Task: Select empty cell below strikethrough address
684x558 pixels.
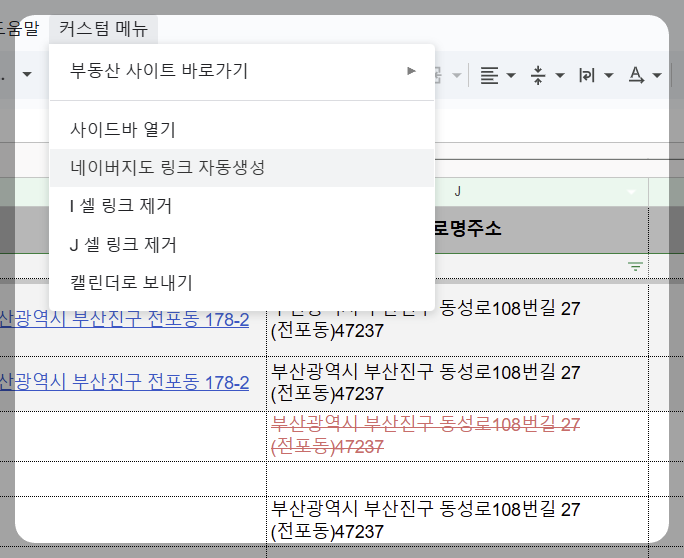Action: tap(457, 479)
